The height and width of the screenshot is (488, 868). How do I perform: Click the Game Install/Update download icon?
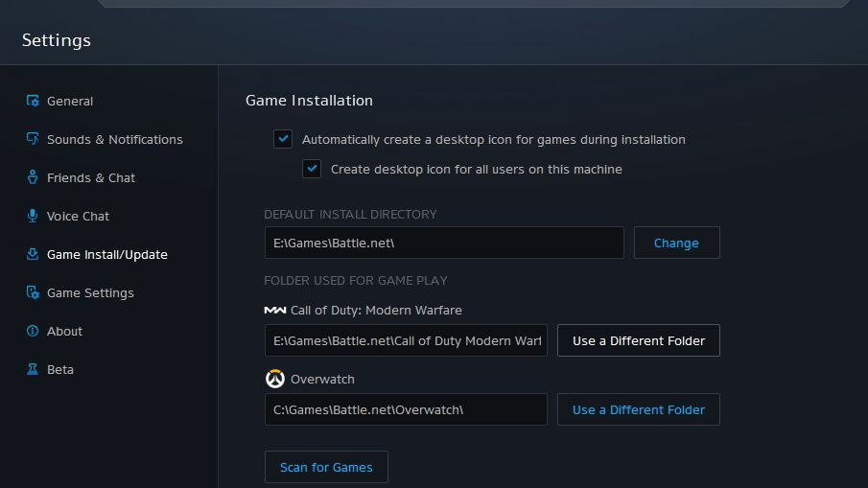33,254
